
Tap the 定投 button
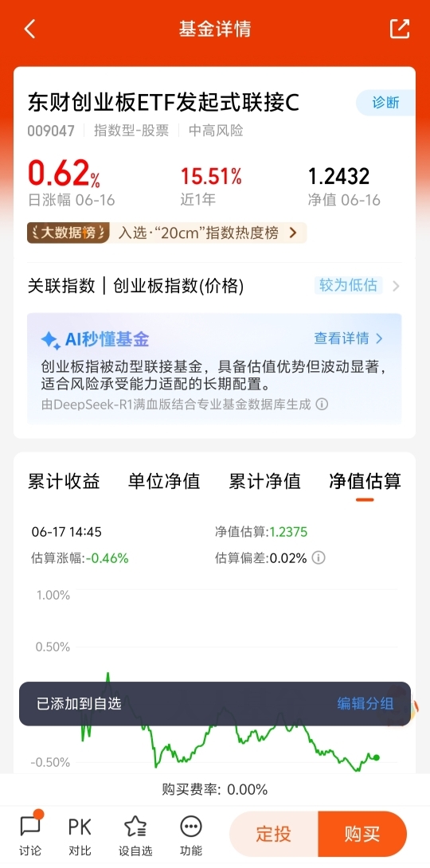point(274,834)
